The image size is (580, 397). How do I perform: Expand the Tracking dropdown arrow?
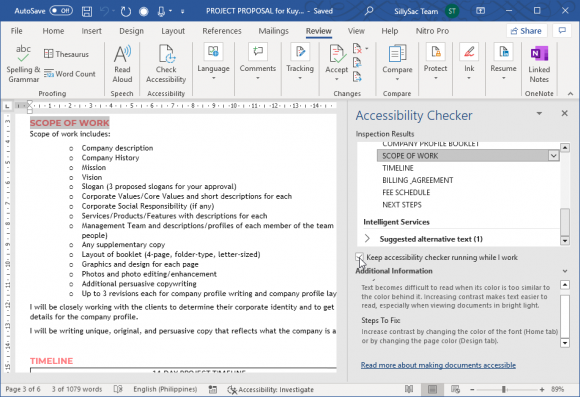pyautogui.click(x=300, y=78)
